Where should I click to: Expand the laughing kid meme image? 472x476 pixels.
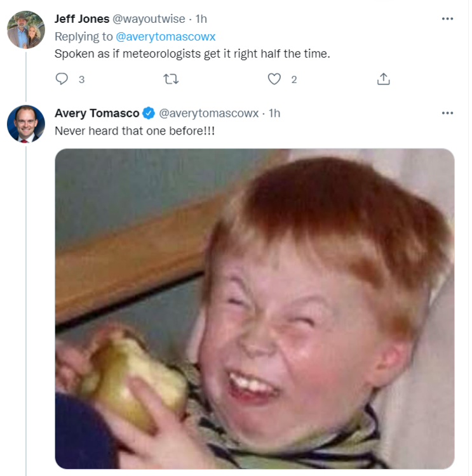click(255, 308)
